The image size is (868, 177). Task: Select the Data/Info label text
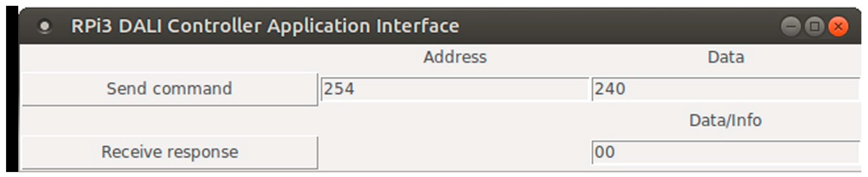pos(725,120)
